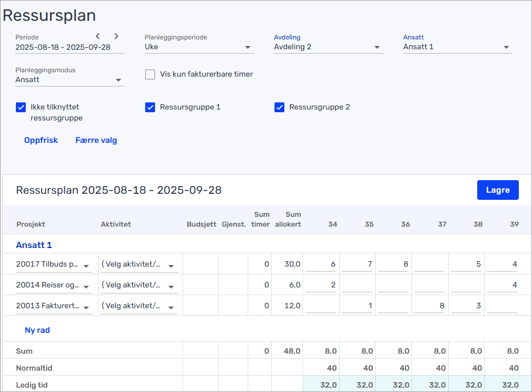The width and height of the screenshot is (532, 392).
Task: Untick the Ressursgruppe 2 checkbox
Action: pos(279,107)
